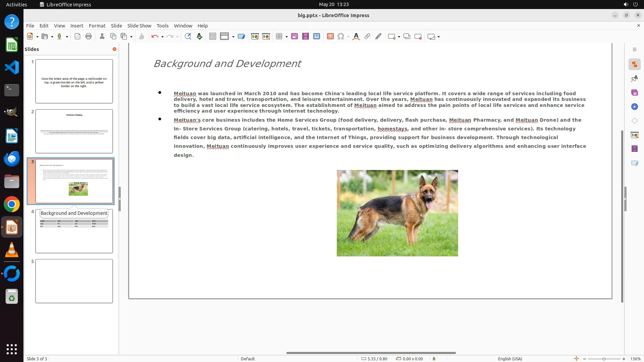This screenshot has height=362, width=644.
Task: Click the Insert Text Box icon
Action: tap(330, 37)
